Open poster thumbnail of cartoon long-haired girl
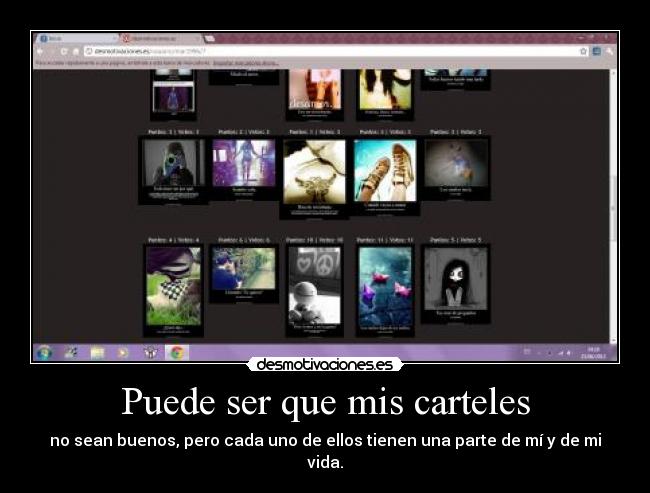The width and height of the screenshot is (650, 493). pos(456,284)
